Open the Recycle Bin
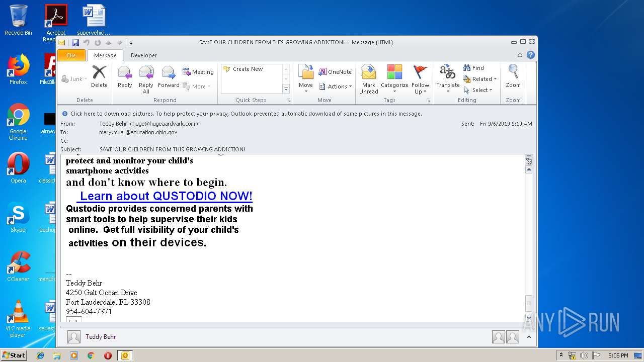Screen dimensions: 644x362 18,20
